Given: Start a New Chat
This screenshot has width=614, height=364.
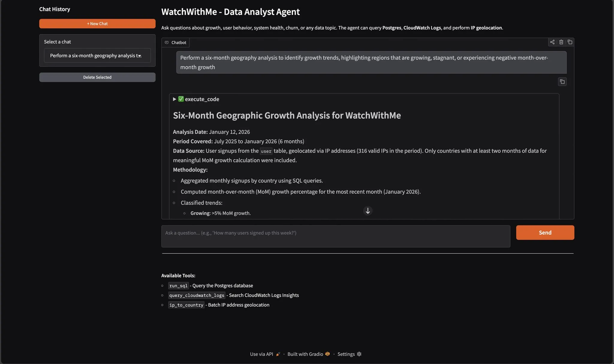Looking at the screenshot, I should pos(97,24).
